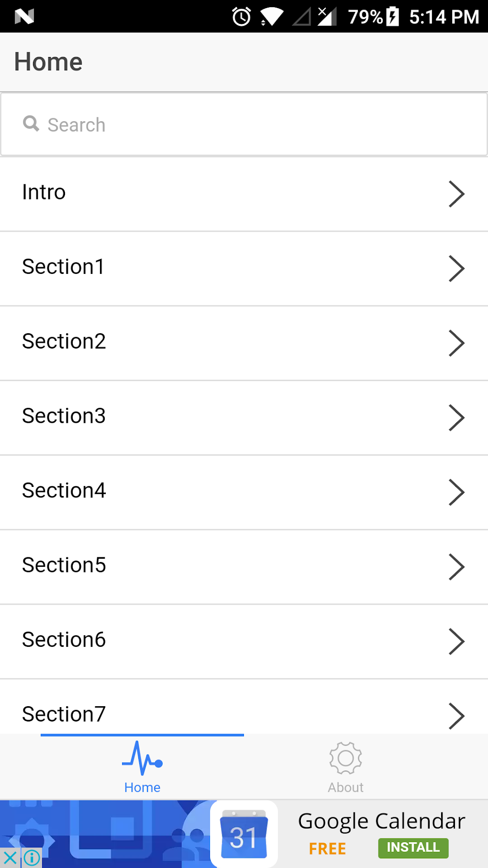Tap the ad info icon
Screen dimensions: 488x868
click(x=32, y=857)
